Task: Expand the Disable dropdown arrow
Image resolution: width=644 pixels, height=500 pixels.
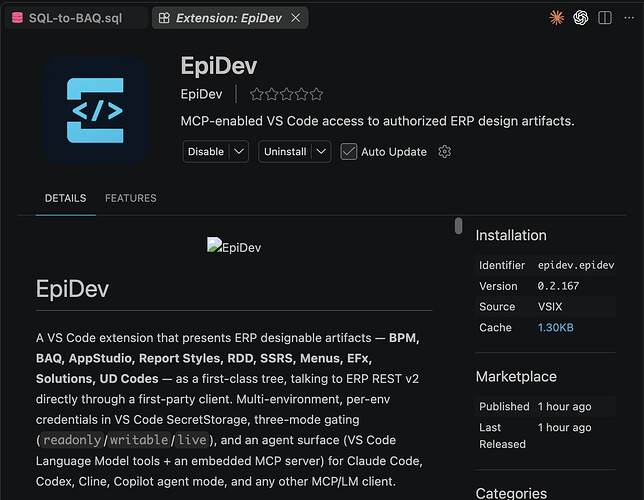Action: pos(239,152)
